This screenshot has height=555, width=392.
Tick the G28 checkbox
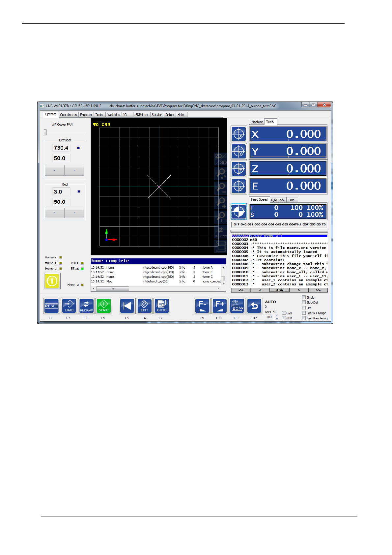pyautogui.click(x=284, y=313)
